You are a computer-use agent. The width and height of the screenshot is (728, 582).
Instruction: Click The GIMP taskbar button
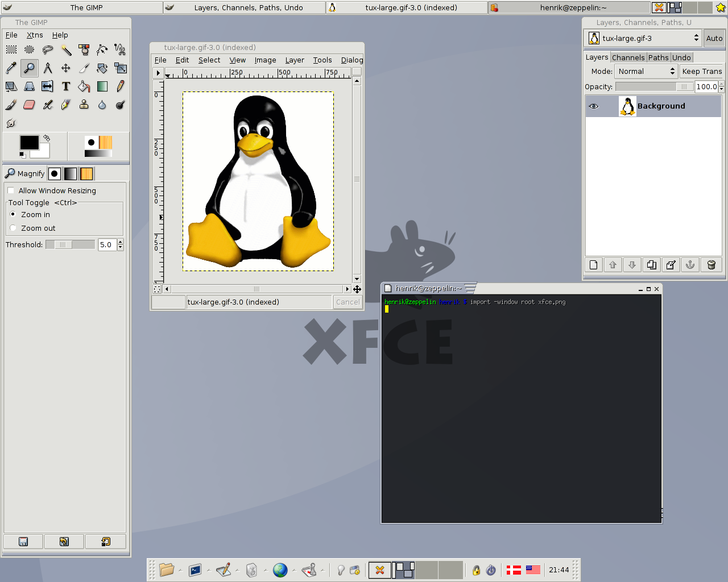(x=81, y=7)
